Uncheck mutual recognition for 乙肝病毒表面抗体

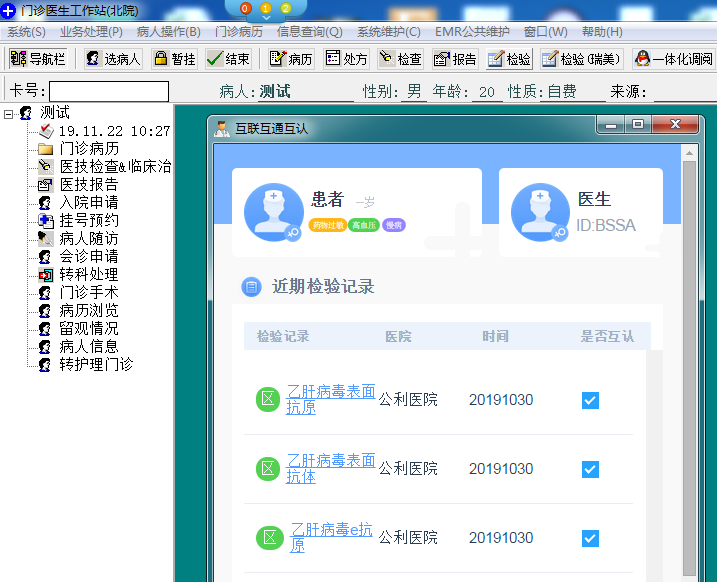pyautogui.click(x=590, y=469)
